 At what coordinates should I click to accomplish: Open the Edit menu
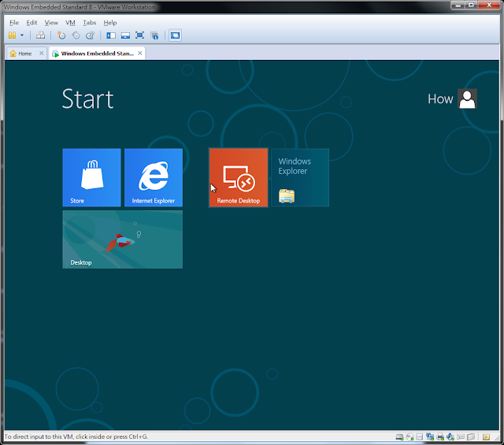pyautogui.click(x=31, y=23)
